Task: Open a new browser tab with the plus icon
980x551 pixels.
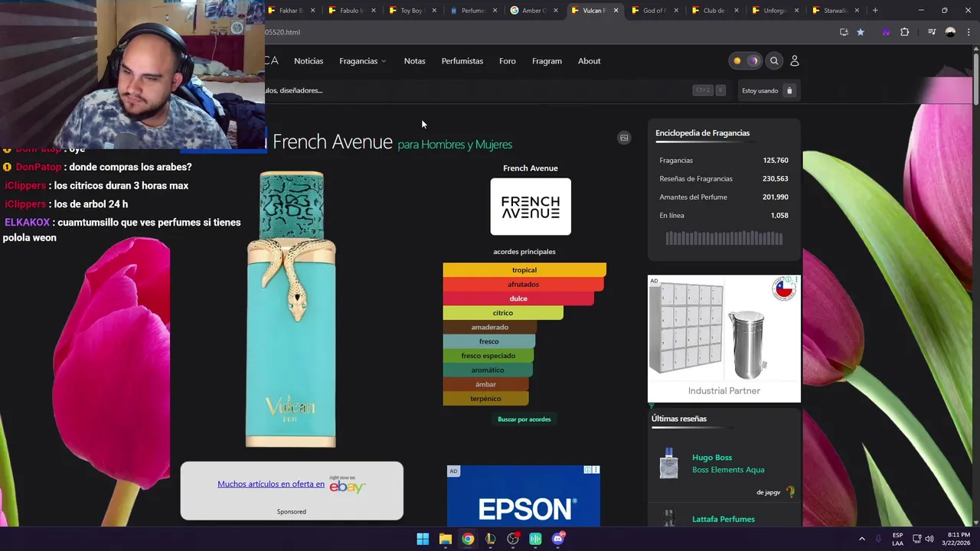Action: (x=875, y=11)
